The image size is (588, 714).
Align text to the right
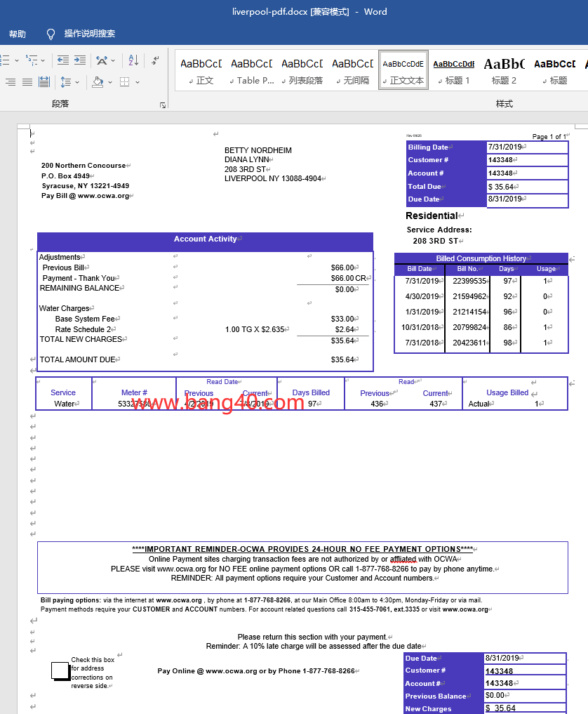pos(11,82)
